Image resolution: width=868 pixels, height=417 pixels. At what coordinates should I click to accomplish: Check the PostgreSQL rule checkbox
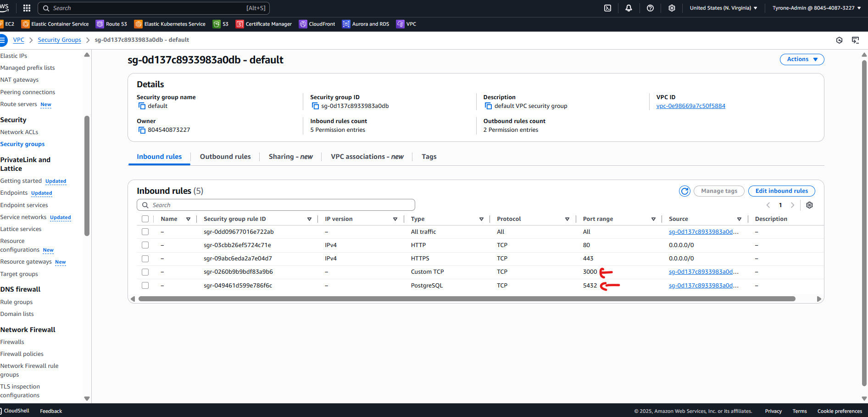click(x=145, y=285)
